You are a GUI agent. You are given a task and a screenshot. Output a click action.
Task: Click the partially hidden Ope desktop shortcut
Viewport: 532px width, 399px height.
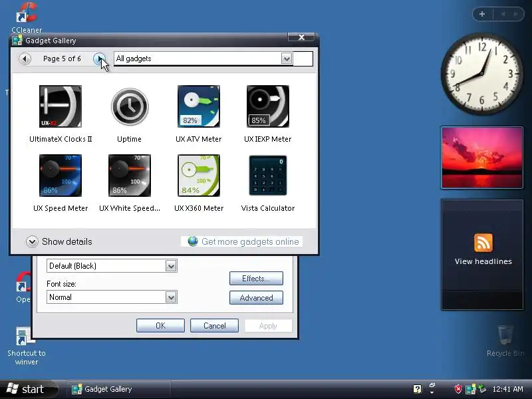23,287
